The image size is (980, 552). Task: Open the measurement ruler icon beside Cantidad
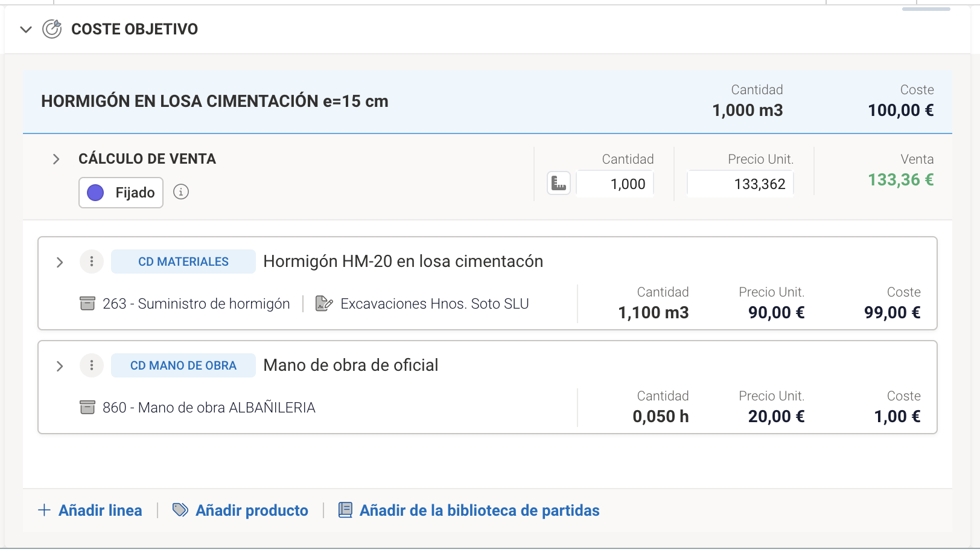click(x=559, y=184)
